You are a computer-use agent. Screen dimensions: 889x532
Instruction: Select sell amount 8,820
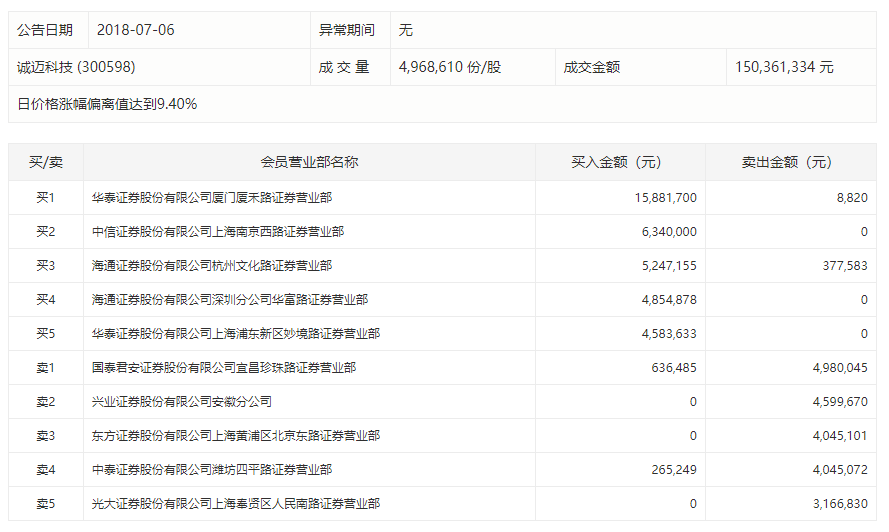pyautogui.click(x=852, y=197)
